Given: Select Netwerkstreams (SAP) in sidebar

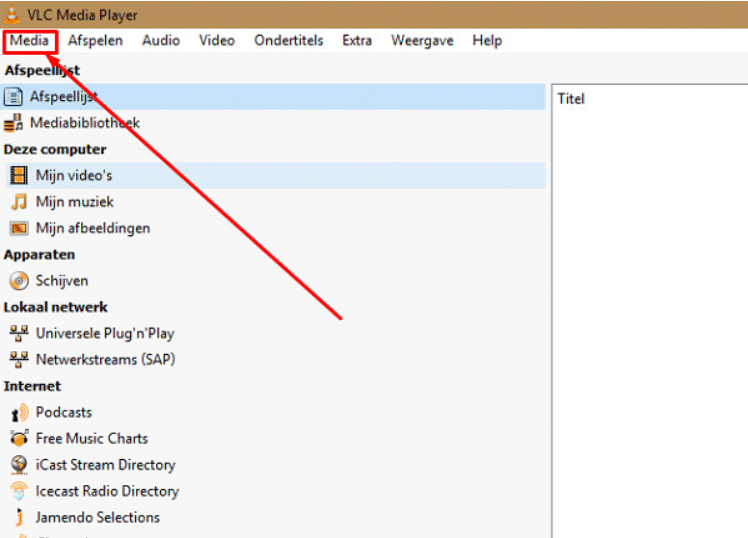Looking at the screenshot, I should click(105, 359).
